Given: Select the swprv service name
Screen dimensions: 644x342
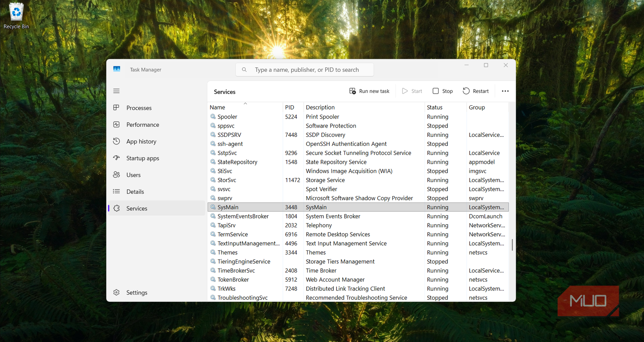Looking at the screenshot, I should pos(225,198).
